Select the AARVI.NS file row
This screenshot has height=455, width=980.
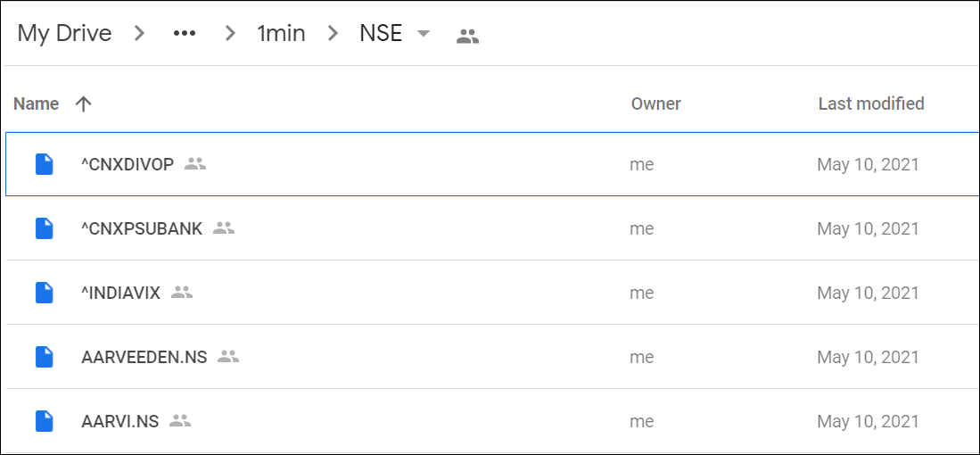[492, 421]
